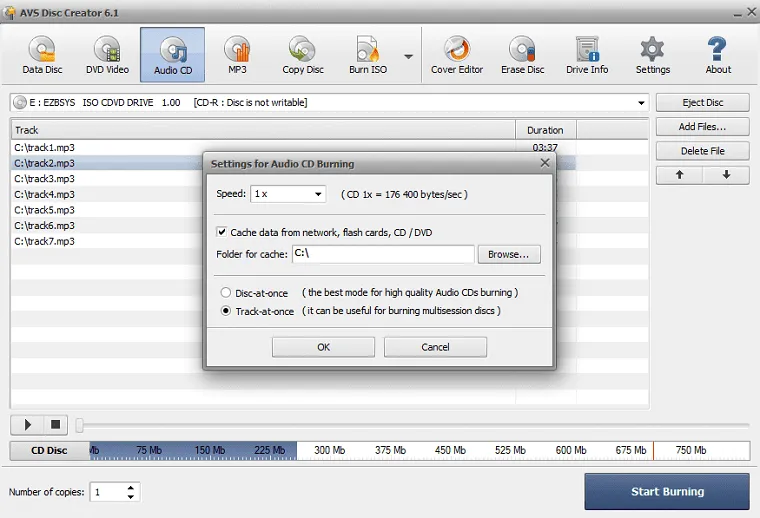
Task: Click the Folder for cache field
Action: point(383,254)
